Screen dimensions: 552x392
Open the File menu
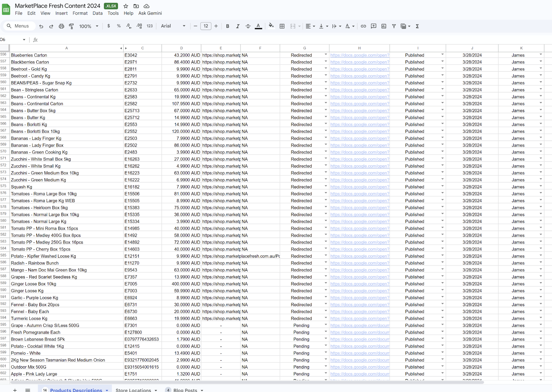pos(19,13)
